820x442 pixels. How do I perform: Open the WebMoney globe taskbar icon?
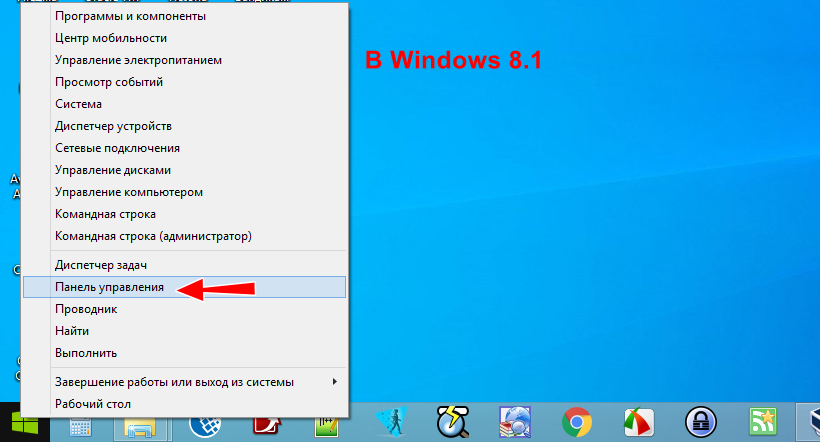click(x=204, y=426)
